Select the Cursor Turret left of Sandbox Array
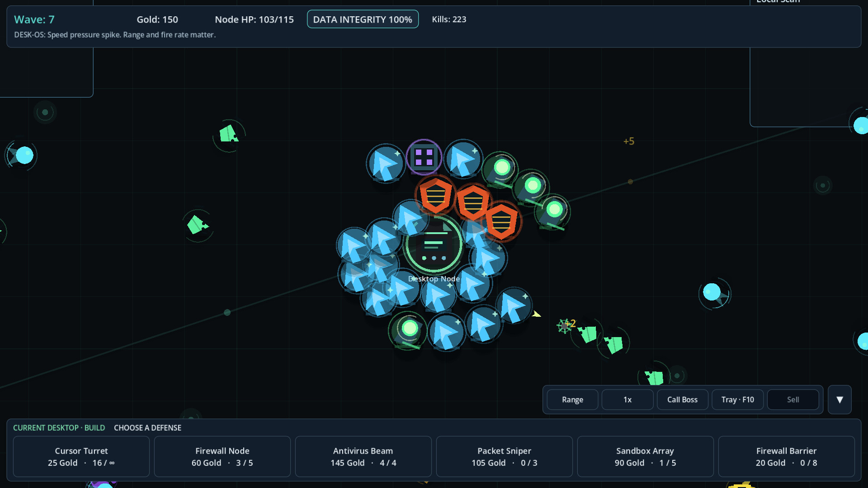The height and width of the screenshot is (488, 868). (x=386, y=164)
